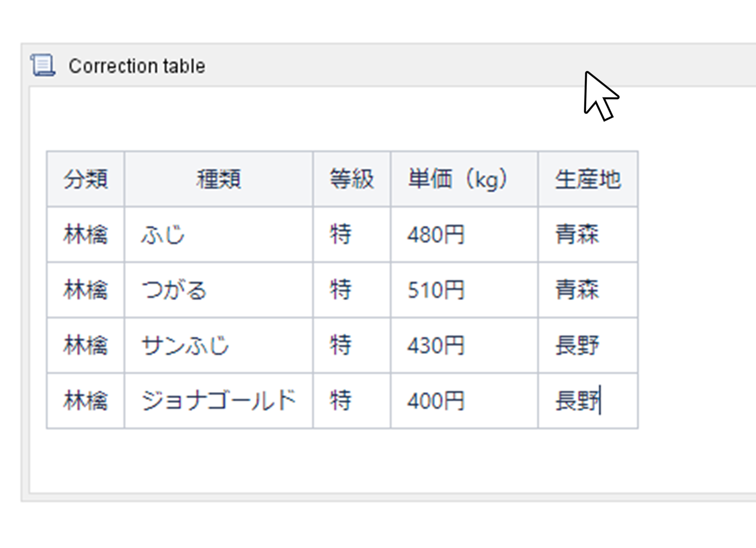756x548 pixels.
Task: Click 長野 cell in the ジョナゴールド row
Action: pyautogui.click(x=588, y=401)
